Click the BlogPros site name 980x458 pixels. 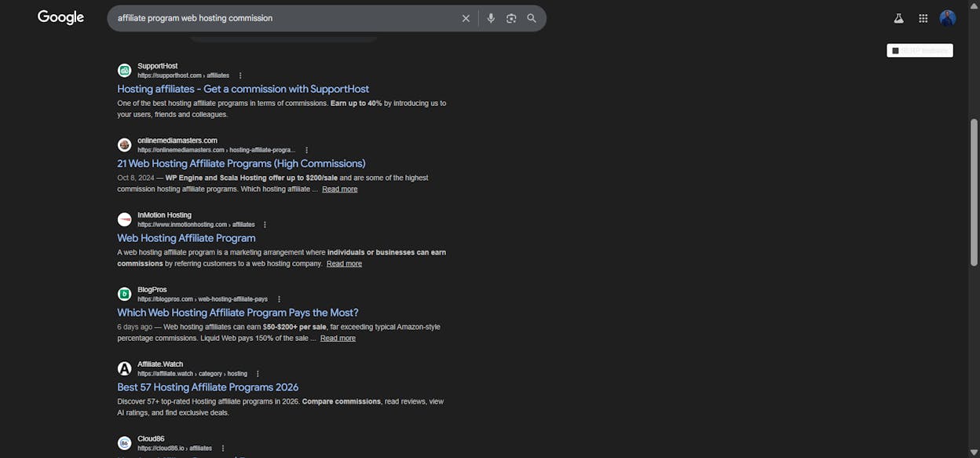pos(152,290)
